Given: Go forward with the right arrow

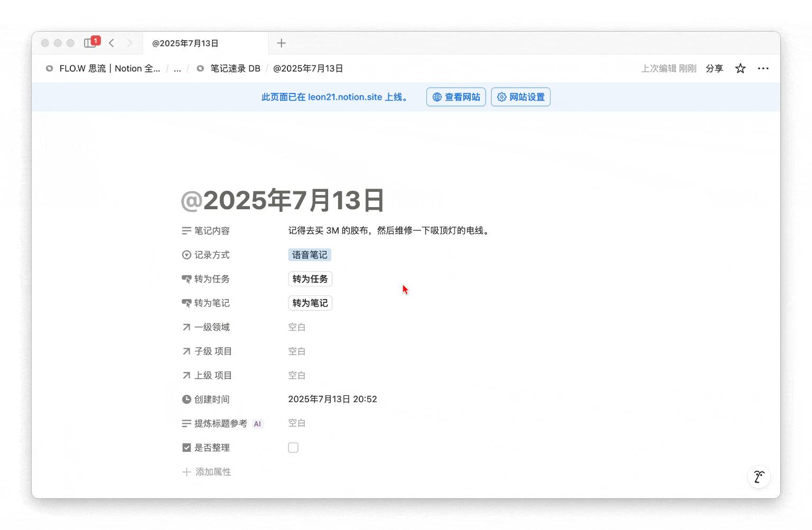Looking at the screenshot, I should tap(129, 43).
